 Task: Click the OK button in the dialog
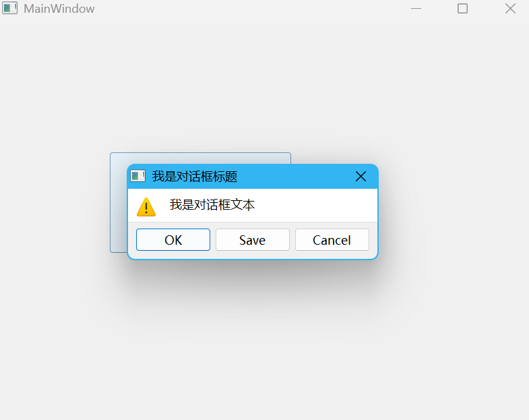pos(173,240)
